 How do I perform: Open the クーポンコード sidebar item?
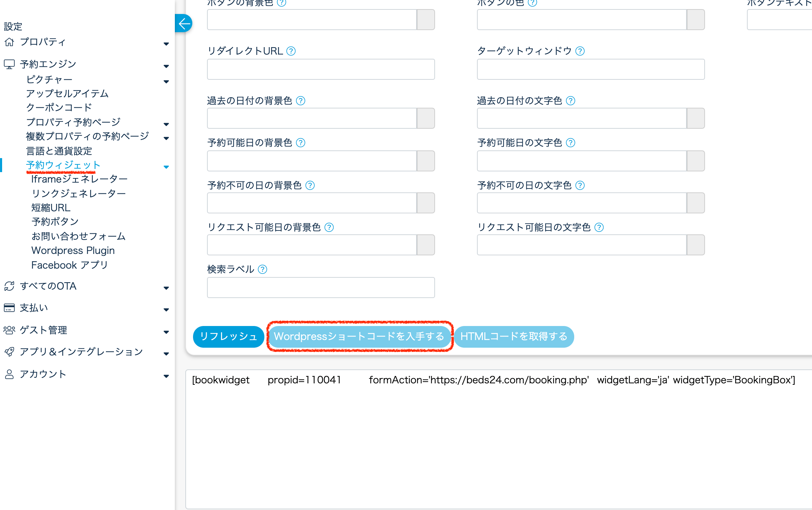pos(59,107)
